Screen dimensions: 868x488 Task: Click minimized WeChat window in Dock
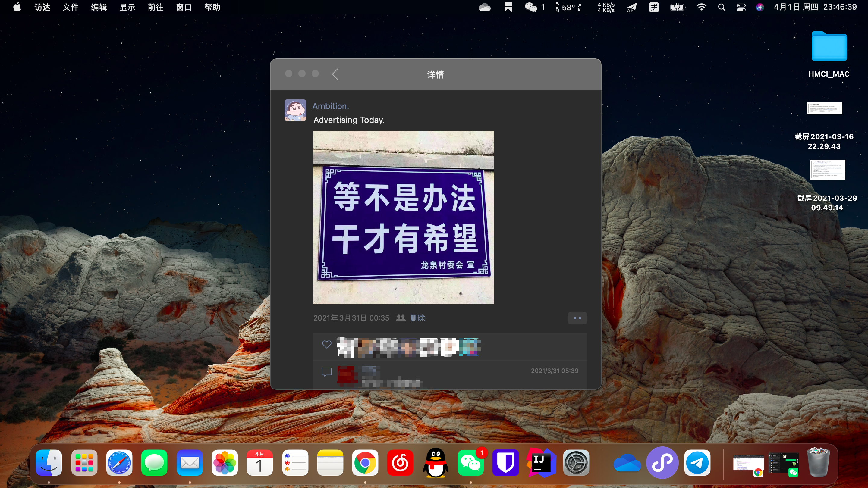coord(784,465)
